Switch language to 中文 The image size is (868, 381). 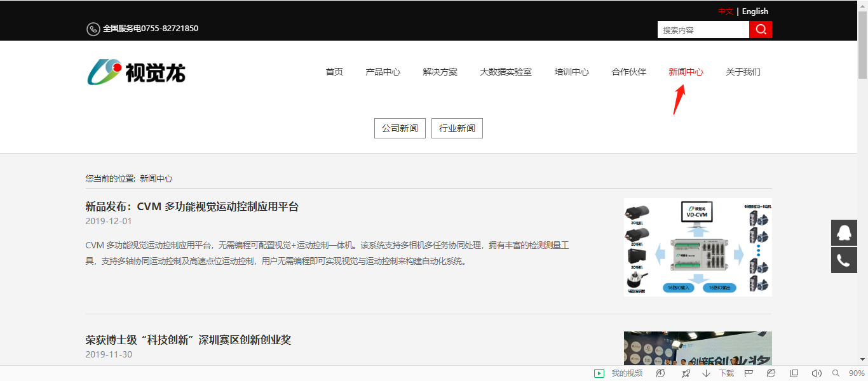point(726,11)
